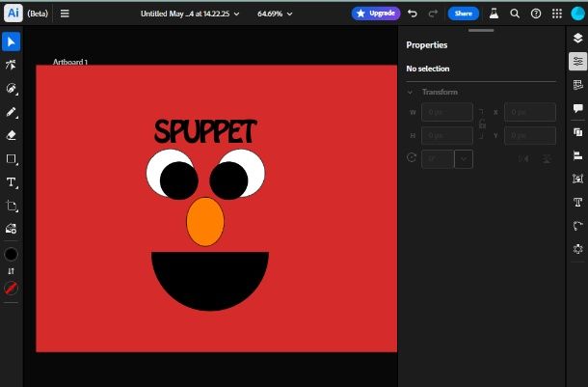
Task: Redo the last action
Action: coord(433,14)
